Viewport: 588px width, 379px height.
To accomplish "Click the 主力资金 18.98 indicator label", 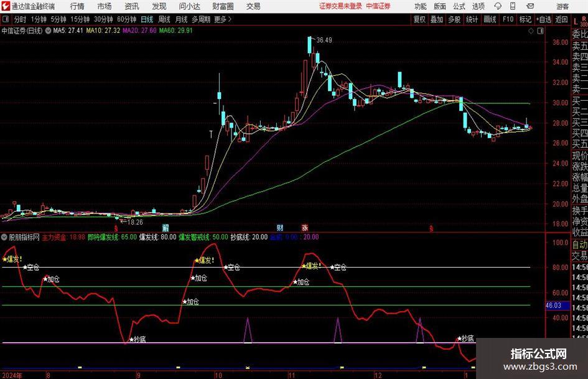I will [63, 237].
